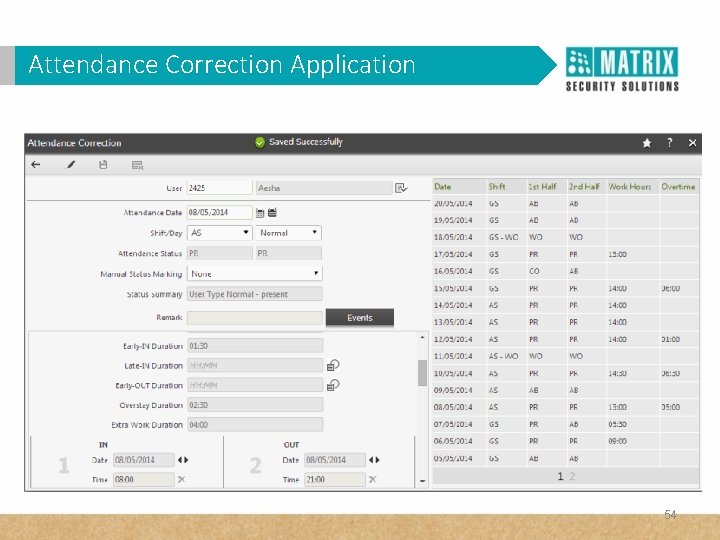Viewport: 720px width, 540px height.
Task: Select page 1 of attendance list
Action: (x=560, y=477)
